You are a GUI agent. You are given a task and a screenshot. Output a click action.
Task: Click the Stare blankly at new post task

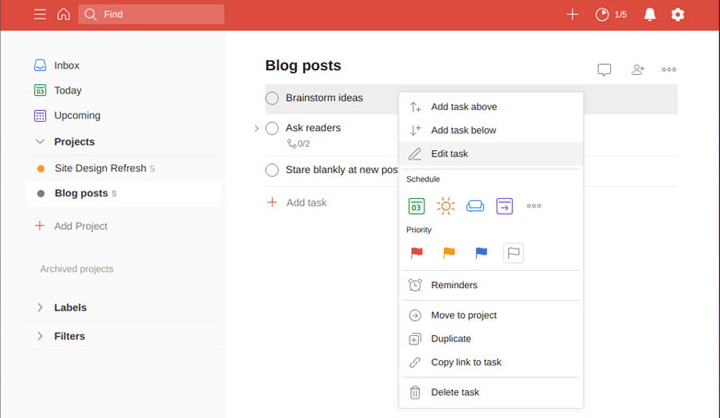coord(342,170)
